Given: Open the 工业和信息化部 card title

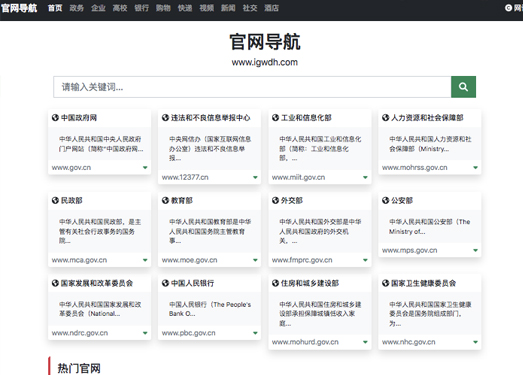Looking at the screenshot, I should (306, 117).
